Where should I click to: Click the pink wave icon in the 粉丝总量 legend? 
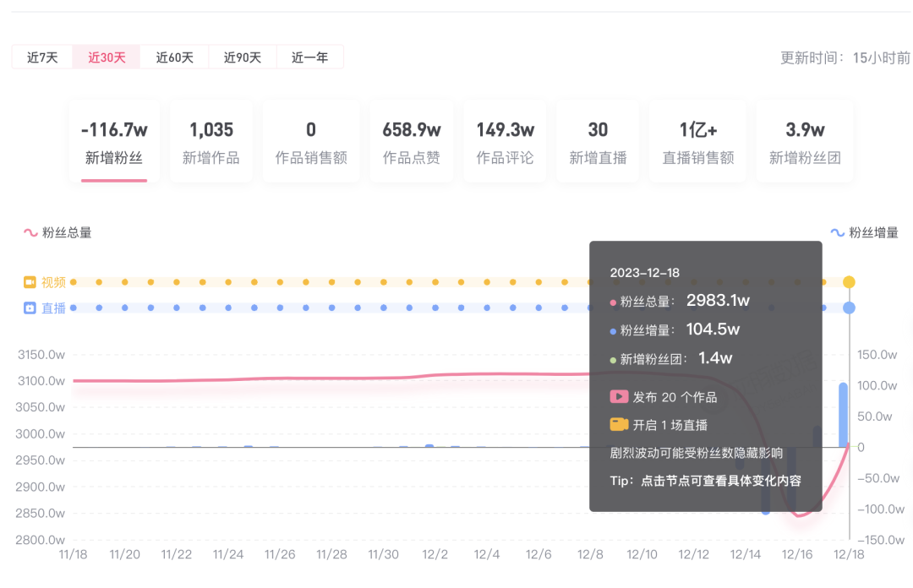click(30, 232)
